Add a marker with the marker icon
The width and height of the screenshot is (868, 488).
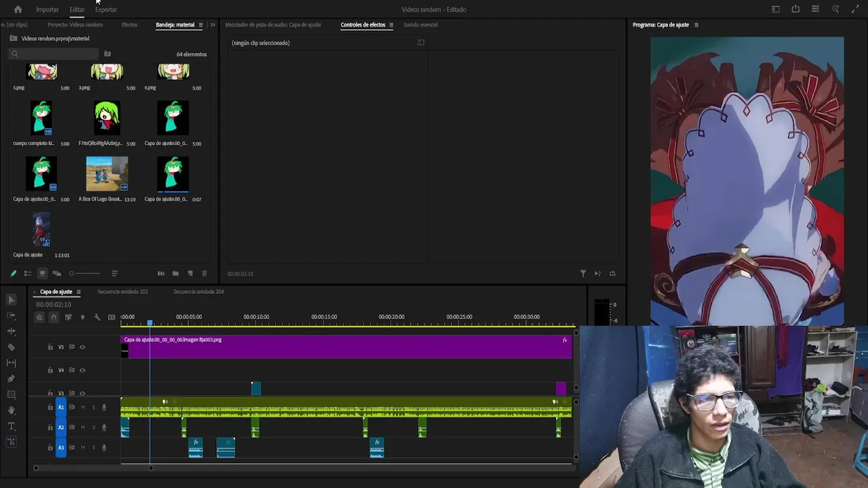(x=83, y=317)
